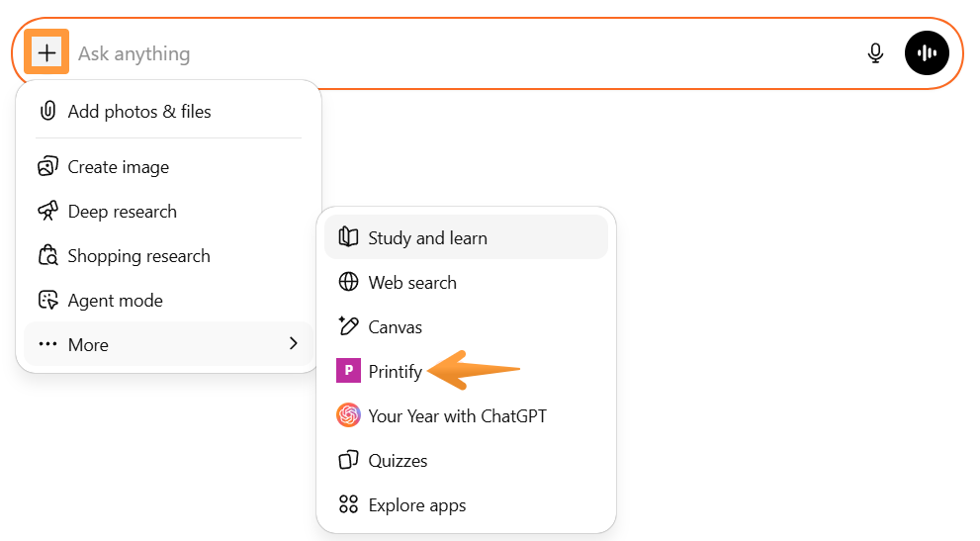Image resolution: width=980 pixels, height=541 pixels.
Task: Expand the More submenu chevron
Action: pyautogui.click(x=293, y=343)
